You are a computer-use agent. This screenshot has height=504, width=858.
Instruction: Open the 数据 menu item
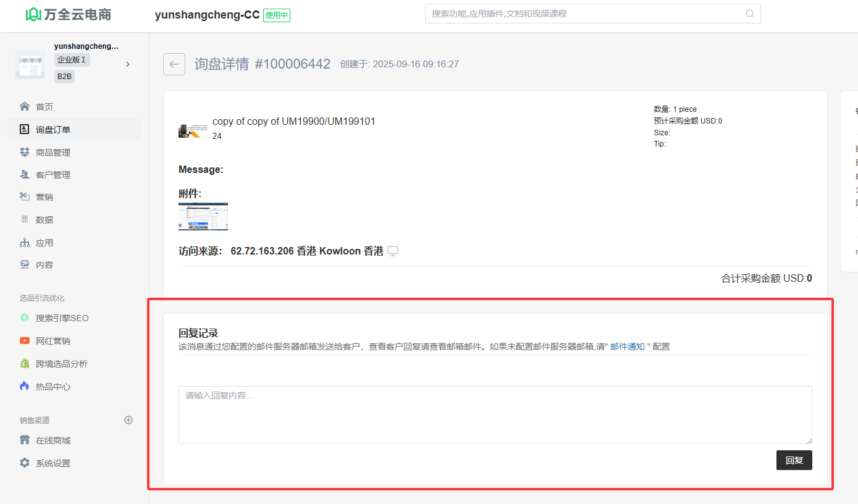tap(44, 220)
